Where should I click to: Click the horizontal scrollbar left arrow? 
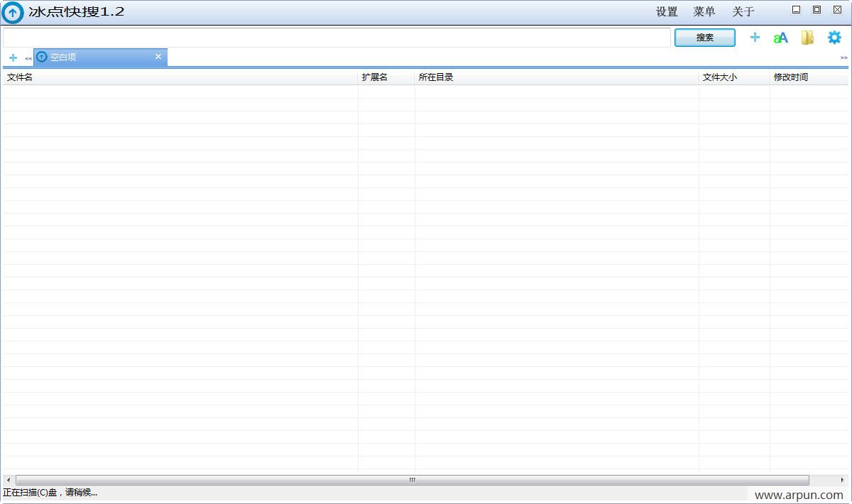pyautogui.click(x=9, y=480)
